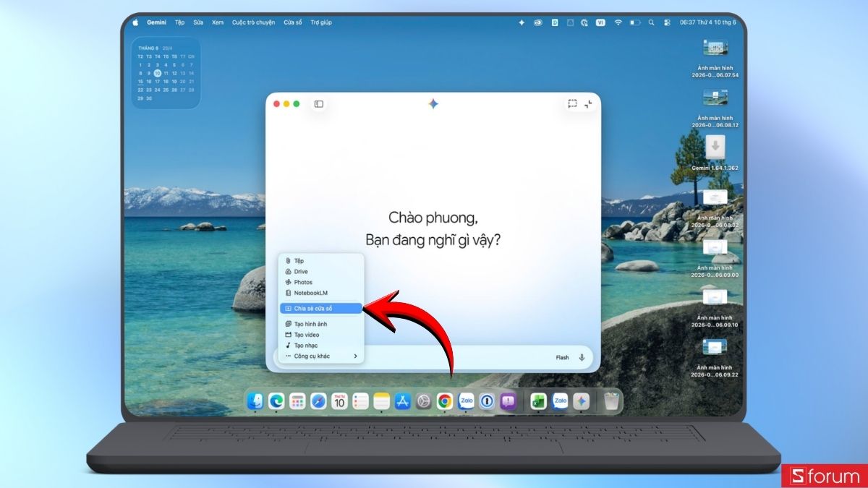Open the Trợ giúp menu in menu bar

click(321, 22)
